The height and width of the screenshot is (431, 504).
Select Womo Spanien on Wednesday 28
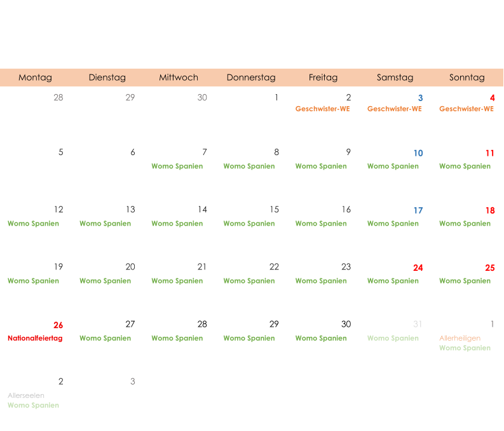point(177,338)
